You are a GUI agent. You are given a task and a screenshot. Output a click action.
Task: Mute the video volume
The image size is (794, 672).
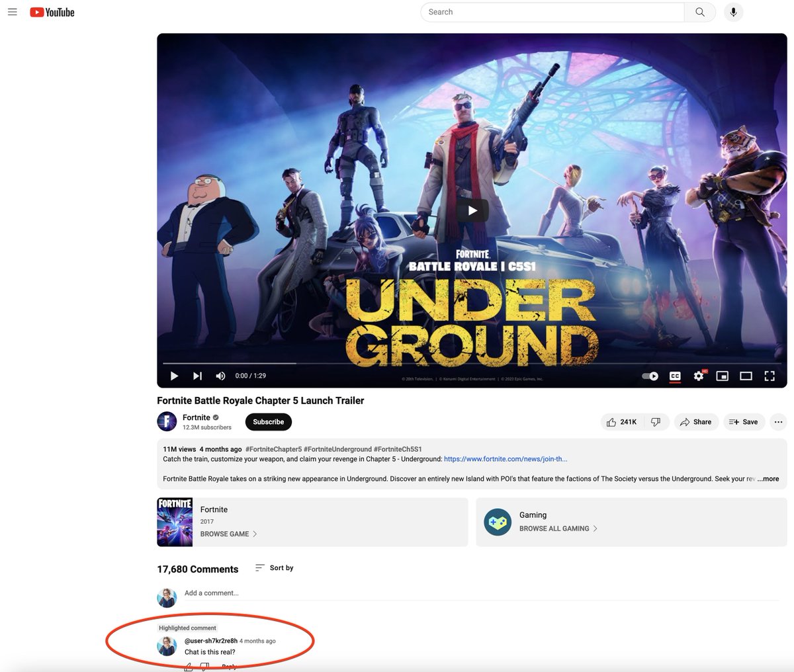[220, 376]
